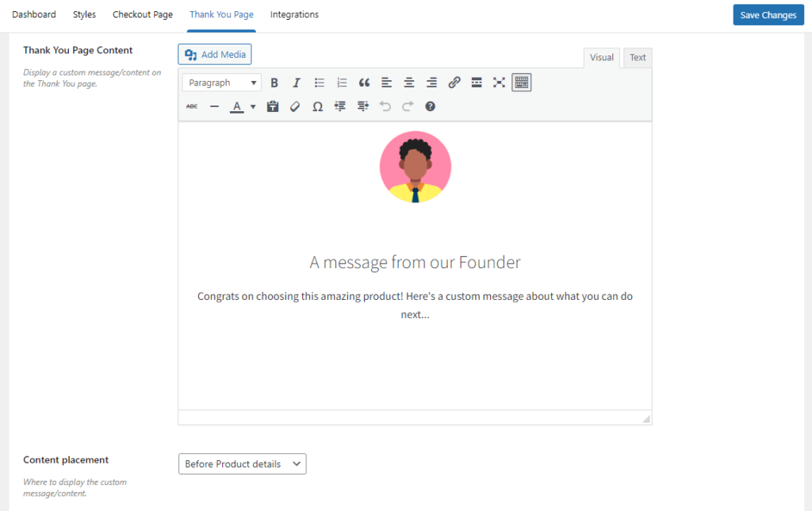
Task: Open the Content placement dropdown
Action: [242, 463]
